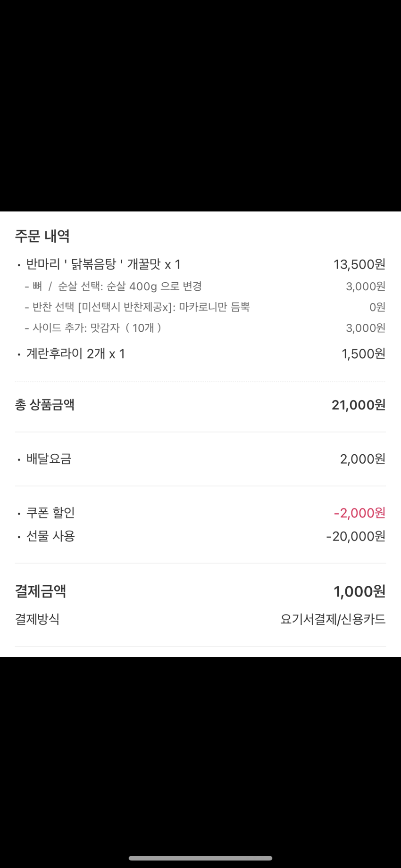Tap the 13,500원 item price
Screen dimensions: 401x868
[359, 264]
